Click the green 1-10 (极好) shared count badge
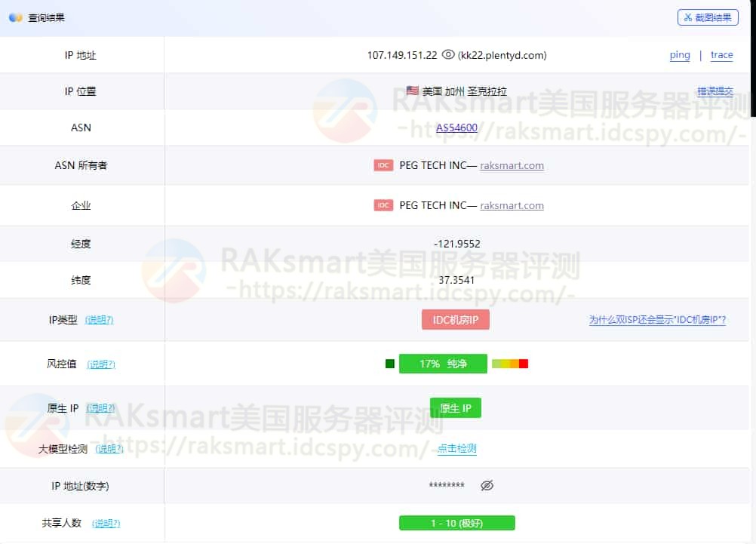This screenshot has width=756, height=544. point(456,522)
